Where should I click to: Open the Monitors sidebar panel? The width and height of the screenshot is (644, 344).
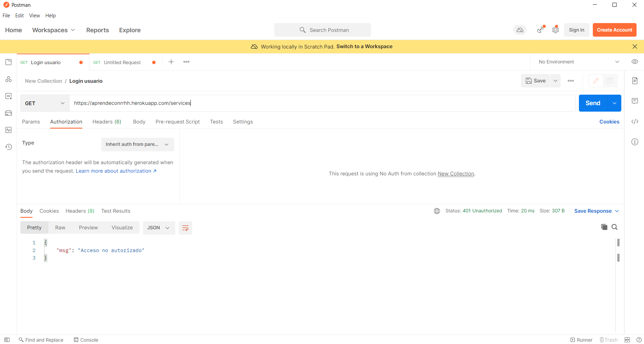tap(8, 130)
